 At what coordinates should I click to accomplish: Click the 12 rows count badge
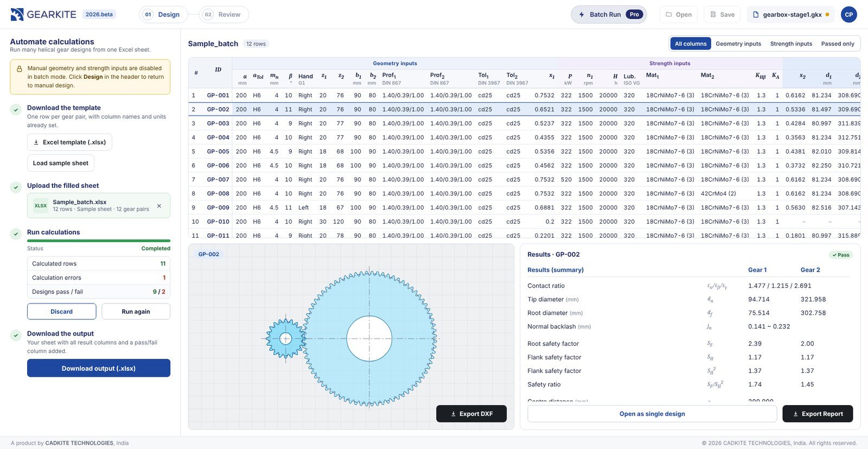[256, 44]
